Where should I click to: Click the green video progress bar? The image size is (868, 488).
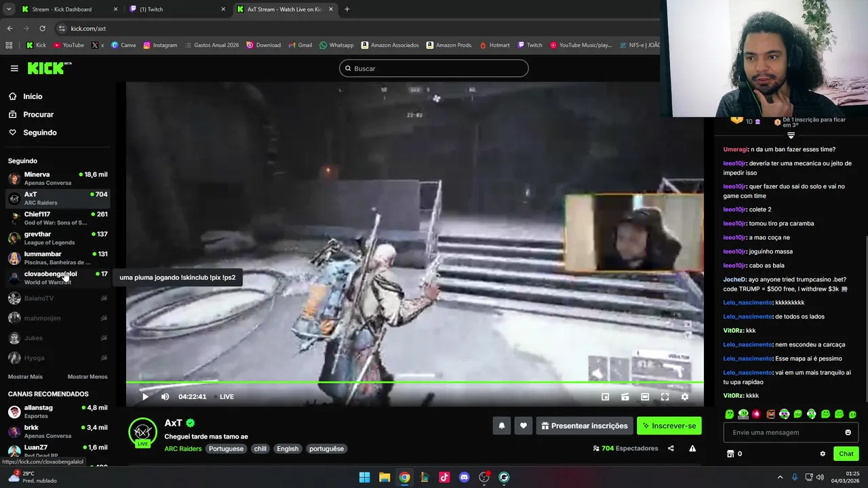click(x=414, y=383)
